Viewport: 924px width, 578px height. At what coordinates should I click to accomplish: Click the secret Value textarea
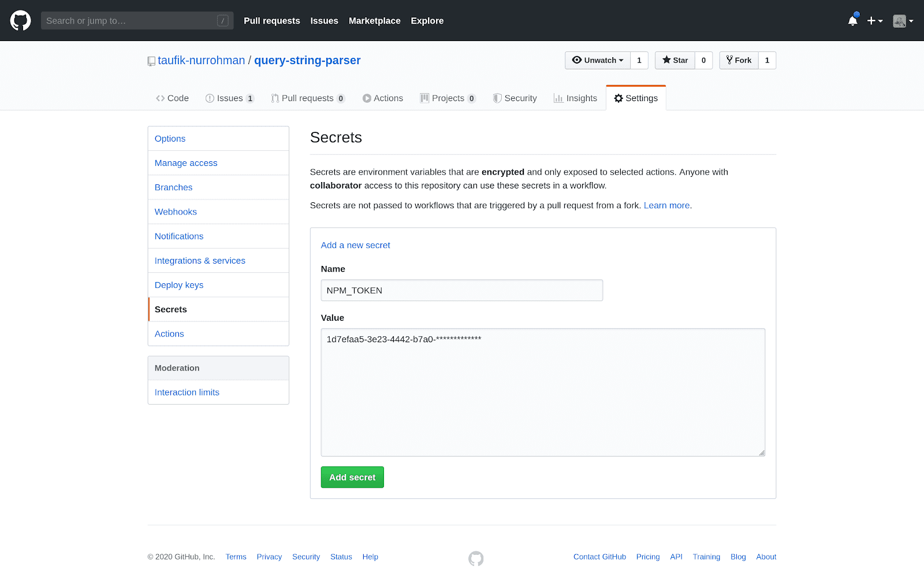(x=543, y=392)
